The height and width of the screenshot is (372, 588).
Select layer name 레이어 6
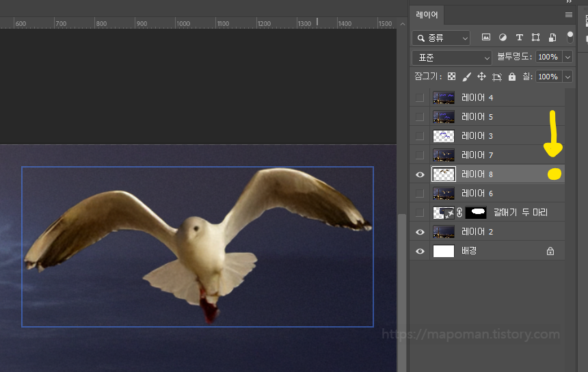tap(477, 194)
